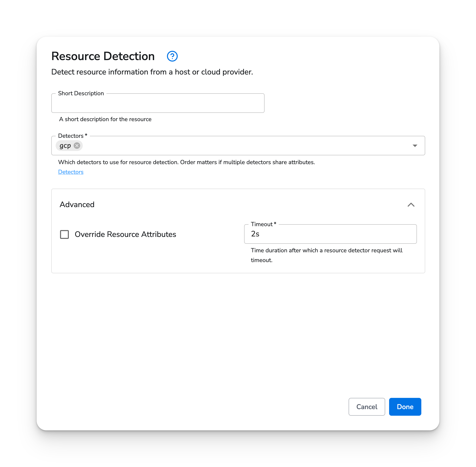Remove the gcp detector chip

(77, 145)
